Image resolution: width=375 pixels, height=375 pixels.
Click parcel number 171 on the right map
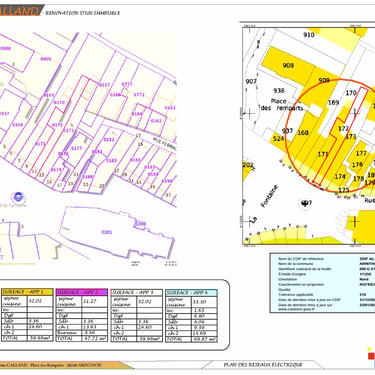[x=323, y=154]
